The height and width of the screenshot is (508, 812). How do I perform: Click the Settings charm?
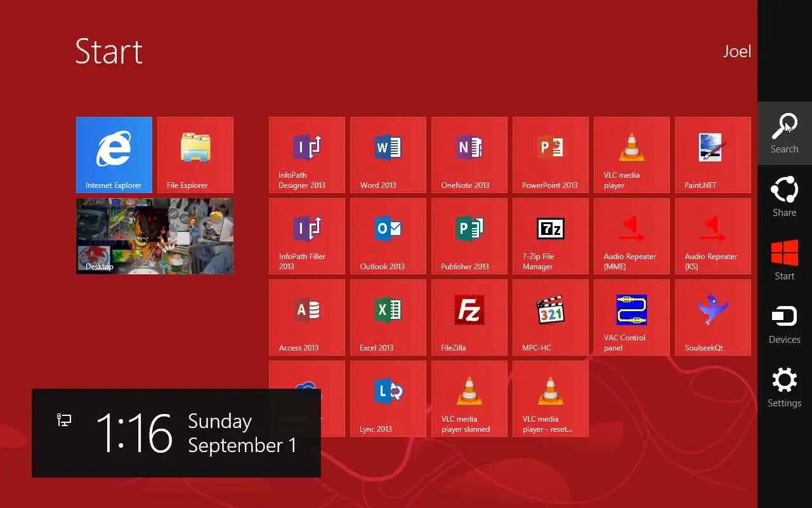coord(785,387)
